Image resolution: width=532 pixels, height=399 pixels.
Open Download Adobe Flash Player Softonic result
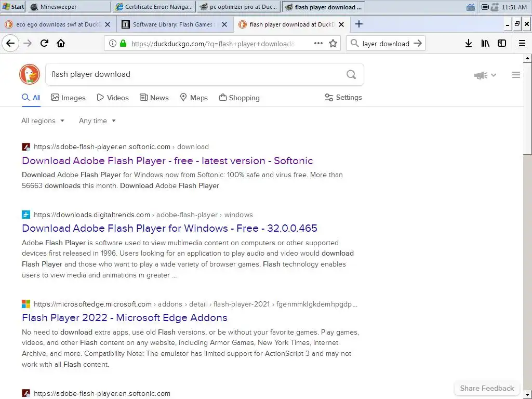(167, 161)
